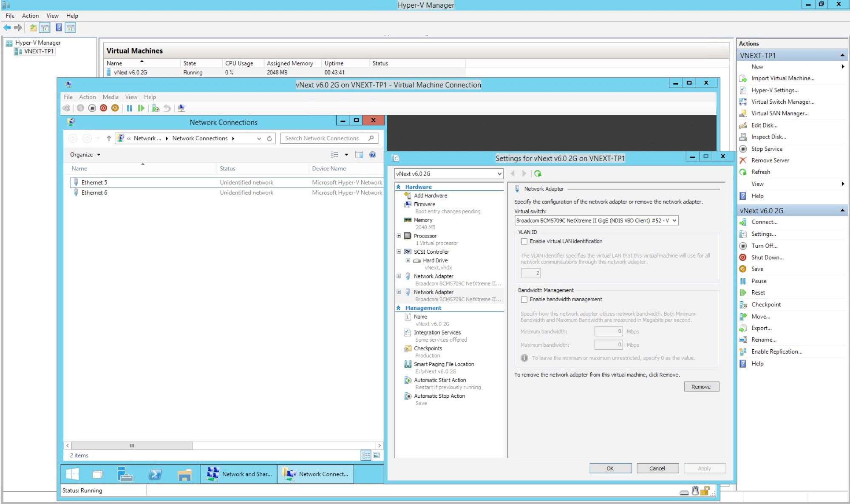
Task: Toggle preview pane in Network Connections
Action: tap(359, 155)
